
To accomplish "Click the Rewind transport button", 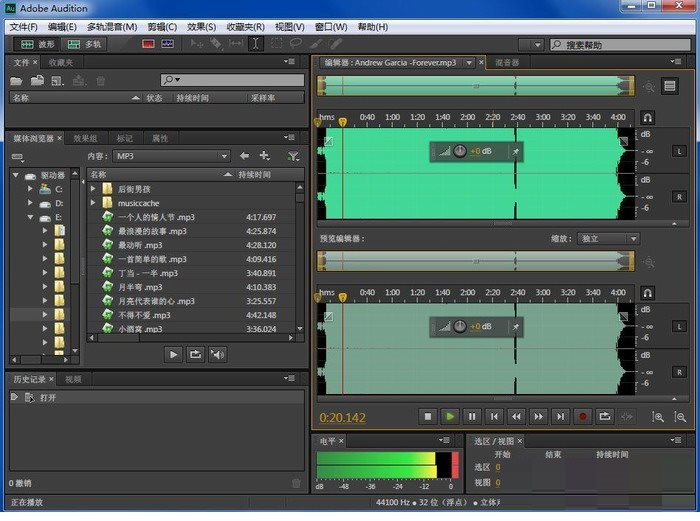I will [x=516, y=417].
